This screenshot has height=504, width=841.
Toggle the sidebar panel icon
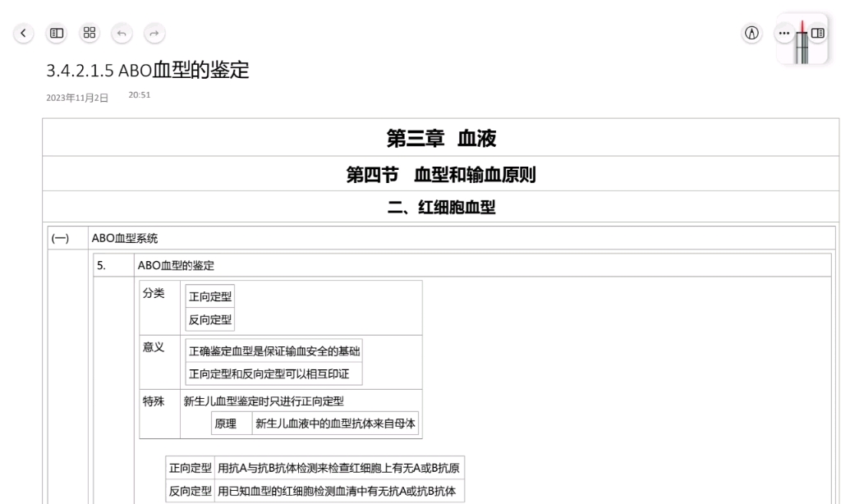tap(56, 34)
